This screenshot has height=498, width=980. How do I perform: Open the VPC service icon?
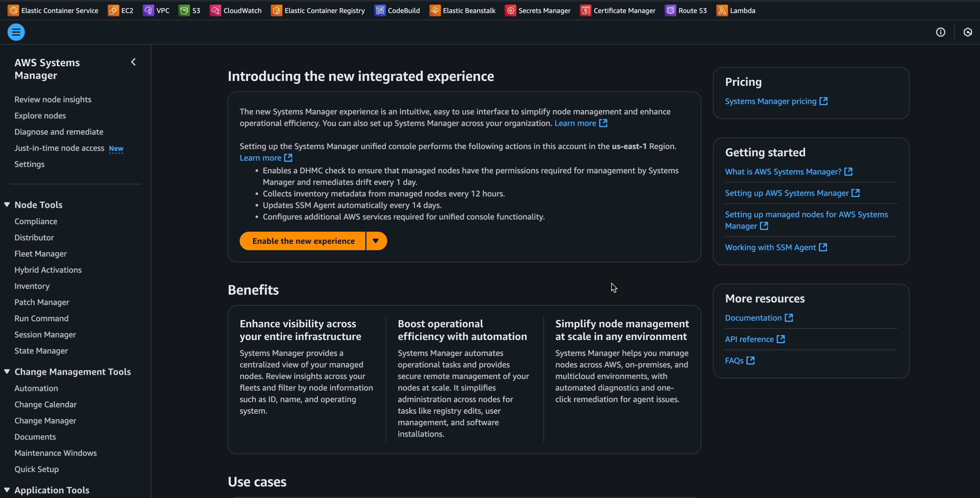[x=148, y=10]
